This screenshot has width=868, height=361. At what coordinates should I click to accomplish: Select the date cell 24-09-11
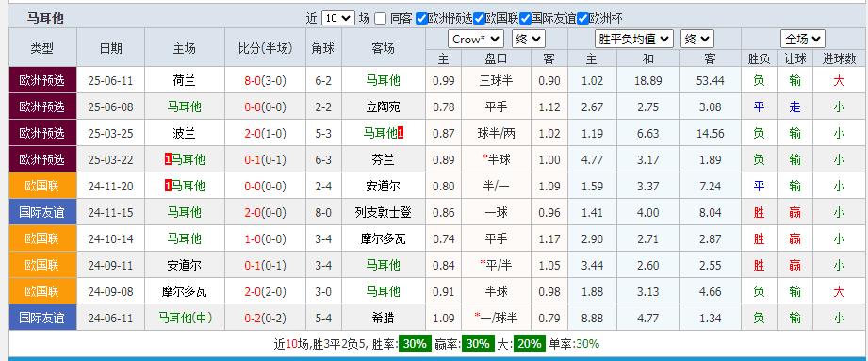tap(110, 266)
